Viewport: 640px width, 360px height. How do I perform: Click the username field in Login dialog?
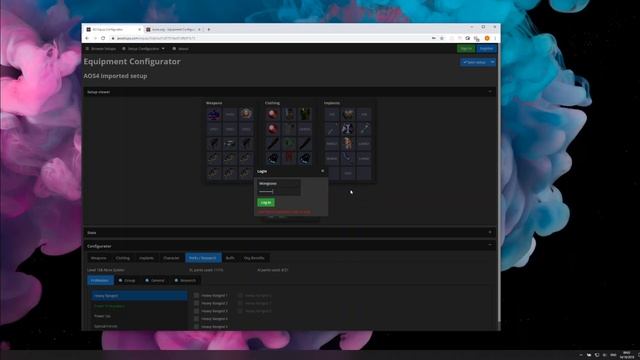(279, 184)
